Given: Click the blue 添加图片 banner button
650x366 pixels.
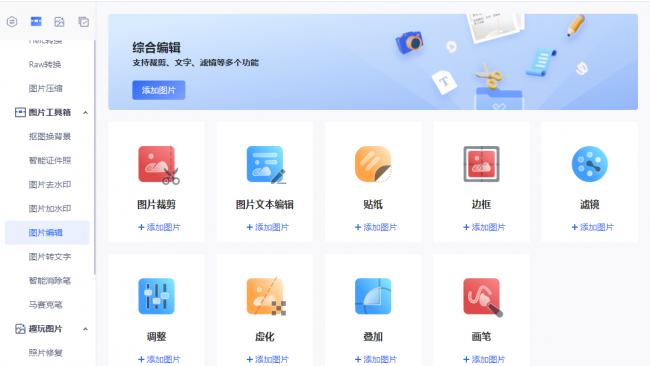Looking at the screenshot, I should (159, 90).
